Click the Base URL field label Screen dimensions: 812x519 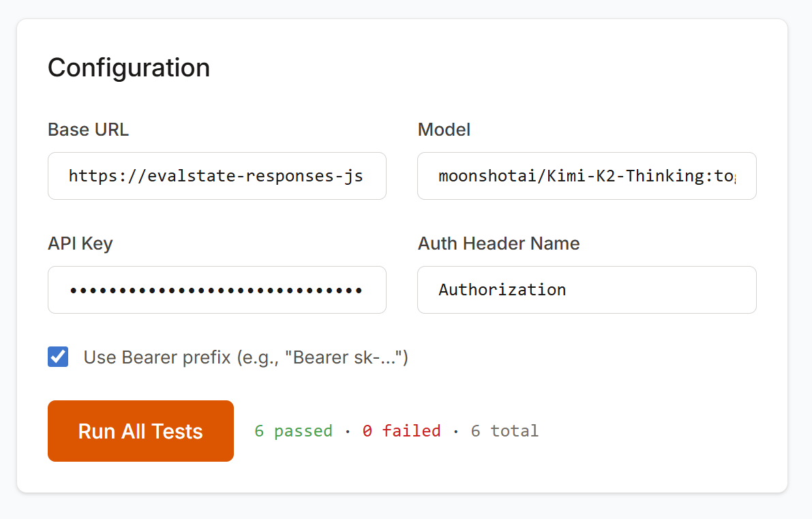click(x=88, y=130)
